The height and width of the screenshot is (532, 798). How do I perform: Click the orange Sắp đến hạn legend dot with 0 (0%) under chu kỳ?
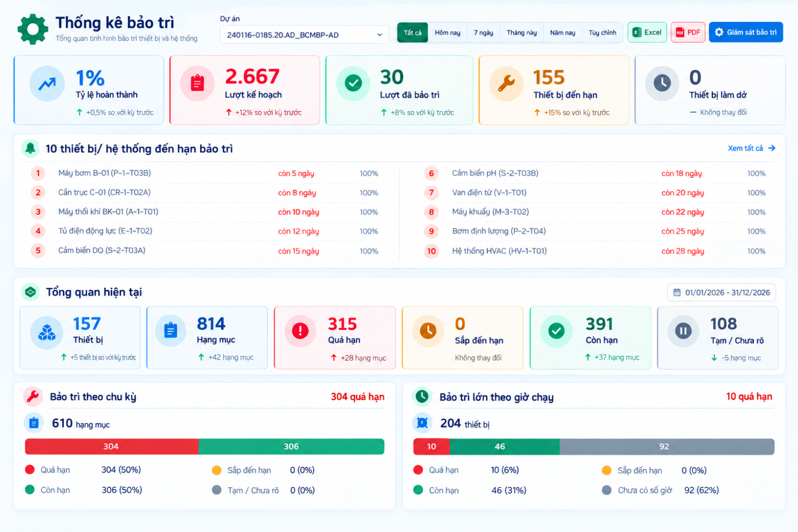[217, 470]
